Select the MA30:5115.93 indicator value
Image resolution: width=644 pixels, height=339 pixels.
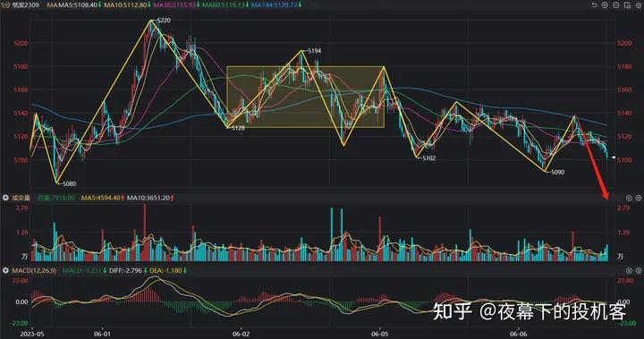(x=174, y=5)
